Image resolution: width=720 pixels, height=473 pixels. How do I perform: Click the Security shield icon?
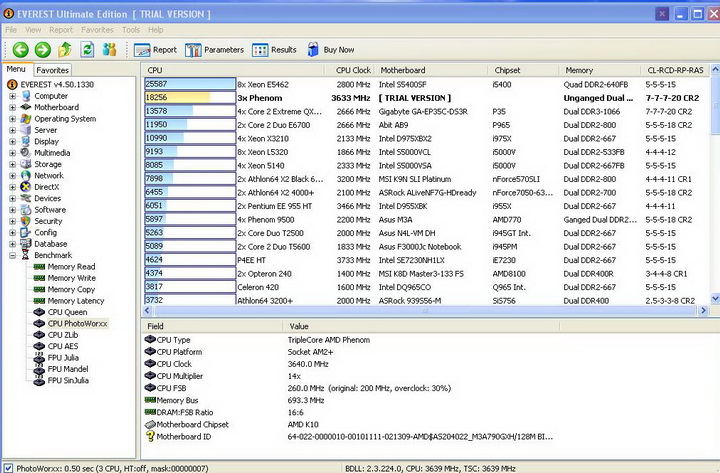click(26, 221)
